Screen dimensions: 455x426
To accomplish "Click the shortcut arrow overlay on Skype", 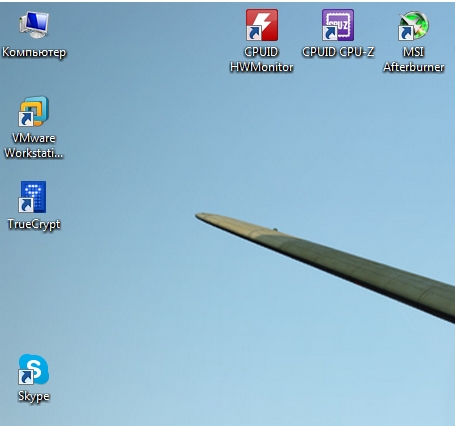I will (x=26, y=377).
